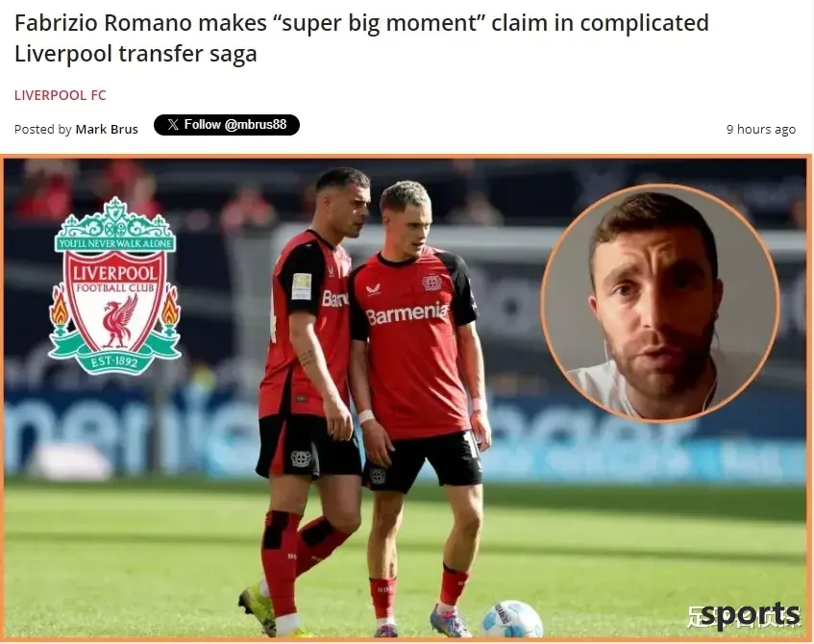814x644 pixels.
Task: Click the Barmenia sponsor text on jersey
Action: [407, 313]
